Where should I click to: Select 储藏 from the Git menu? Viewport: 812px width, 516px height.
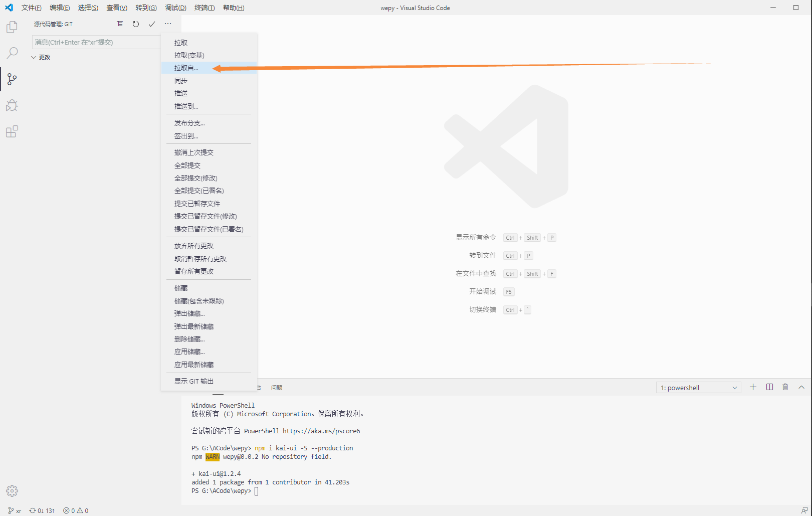coord(181,288)
